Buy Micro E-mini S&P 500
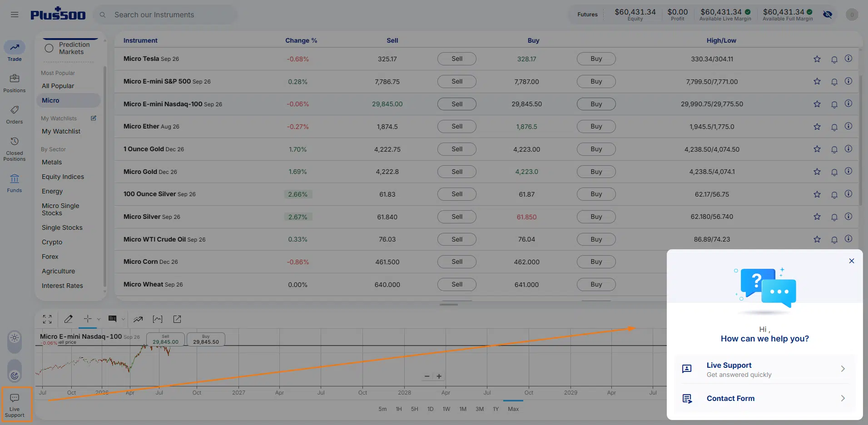The width and height of the screenshot is (868, 425). 596,81
